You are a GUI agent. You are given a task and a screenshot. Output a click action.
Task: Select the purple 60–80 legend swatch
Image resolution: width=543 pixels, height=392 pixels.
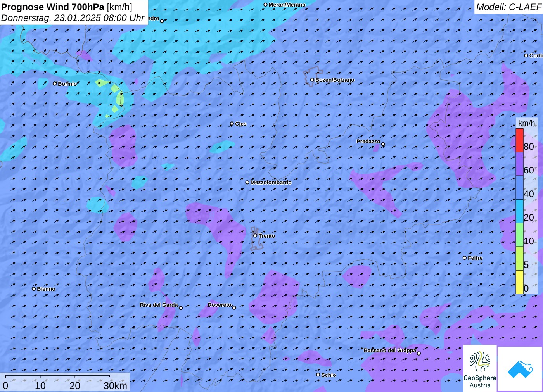coord(519,164)
